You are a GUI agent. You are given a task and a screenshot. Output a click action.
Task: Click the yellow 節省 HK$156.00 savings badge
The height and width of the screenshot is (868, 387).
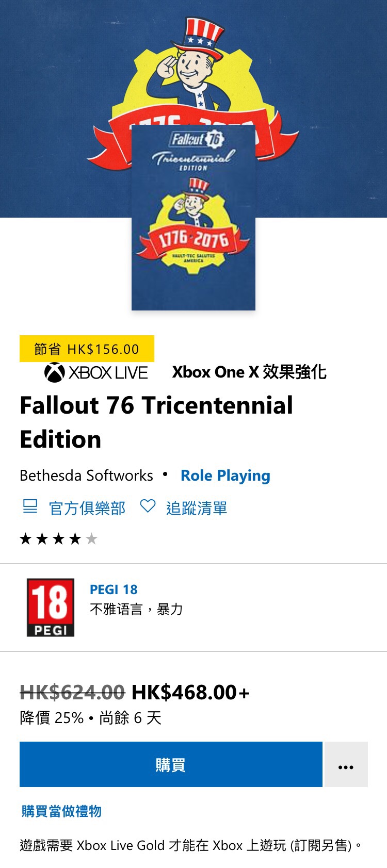pos(87,349)
